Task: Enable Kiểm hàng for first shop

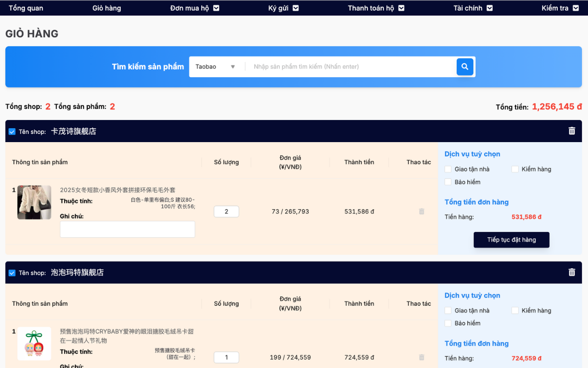Action: point(515,169)
